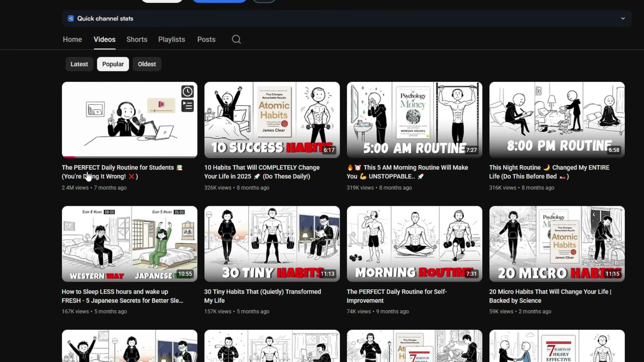Click title '10 Habits That Will COMPLETELY Change Your Life'
Screen dimensions: 644x362
(262, 172)
